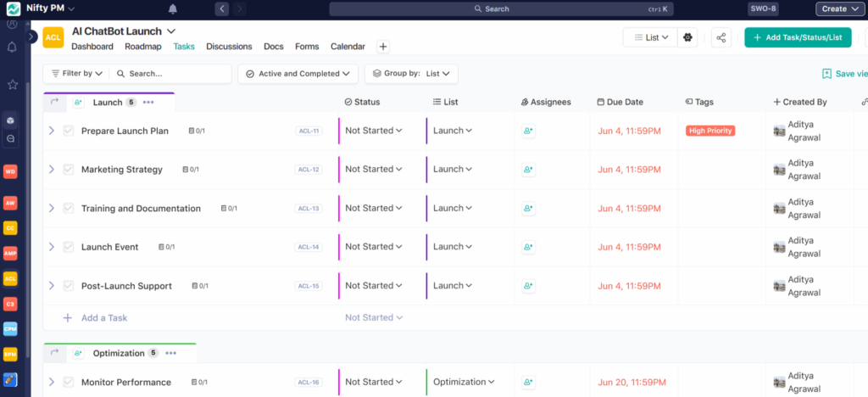Image resolution: width=868 pixels, height=397 pixels.
Task: Click the cube icon in sidebar
Action: click(x=10, y=120)
